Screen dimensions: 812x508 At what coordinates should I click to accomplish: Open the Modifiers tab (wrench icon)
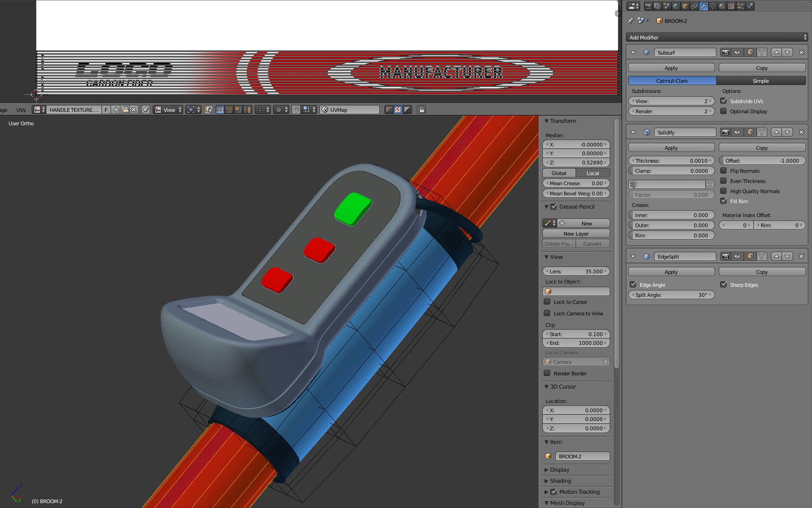[704, 6]
